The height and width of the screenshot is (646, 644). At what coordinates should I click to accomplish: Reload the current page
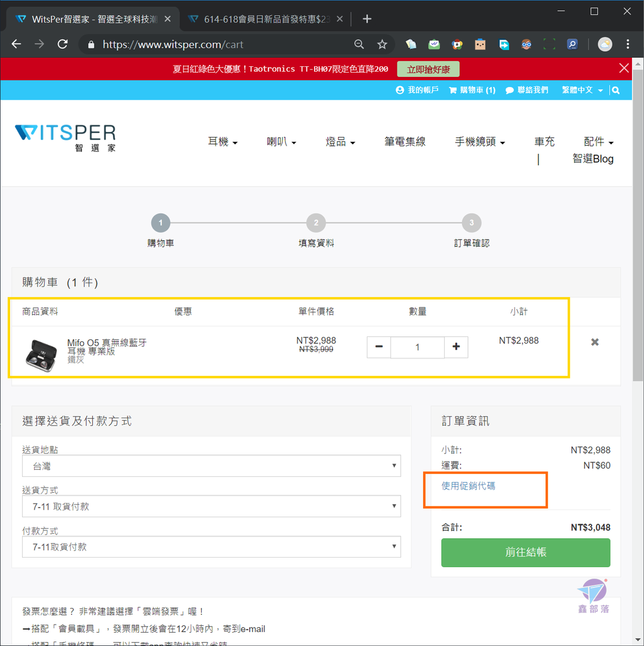(62, 44)
